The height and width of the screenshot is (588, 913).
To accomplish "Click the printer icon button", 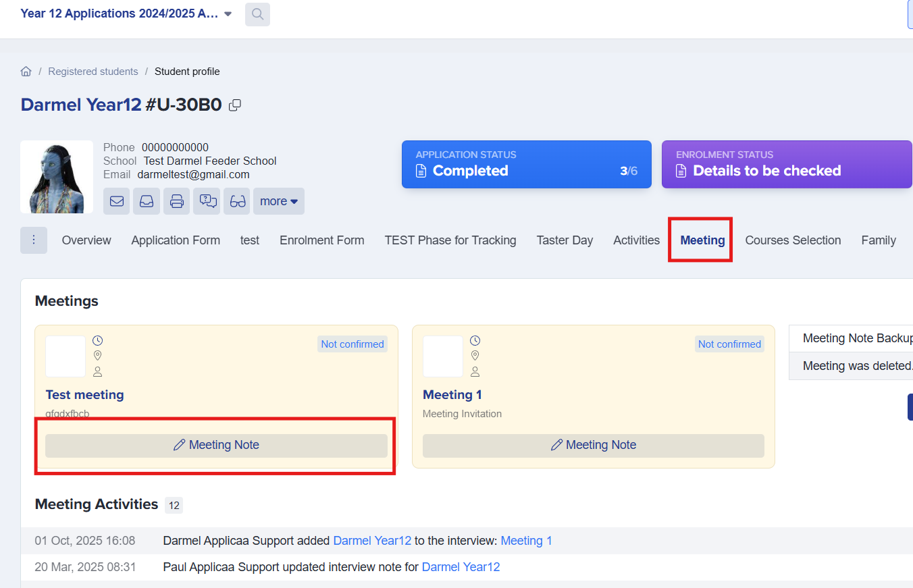I will 176,201.
